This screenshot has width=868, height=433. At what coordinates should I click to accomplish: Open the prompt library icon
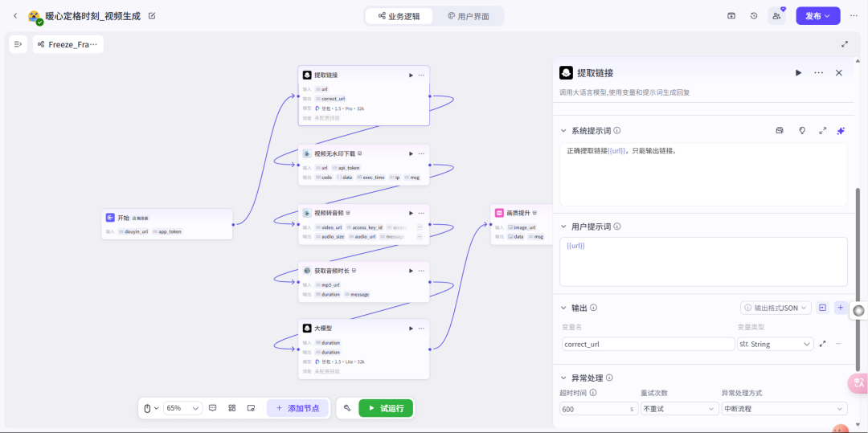[780, 131]
